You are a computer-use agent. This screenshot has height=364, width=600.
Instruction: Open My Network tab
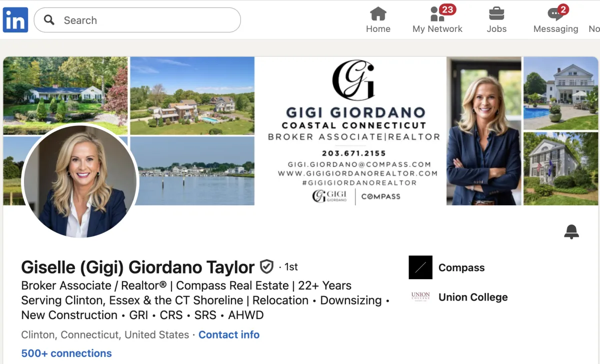tap(437, 20)
